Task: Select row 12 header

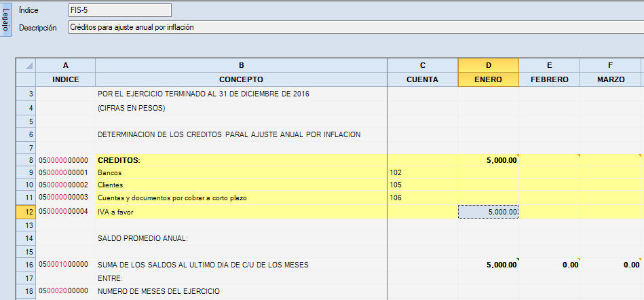Action: [26, 212]
